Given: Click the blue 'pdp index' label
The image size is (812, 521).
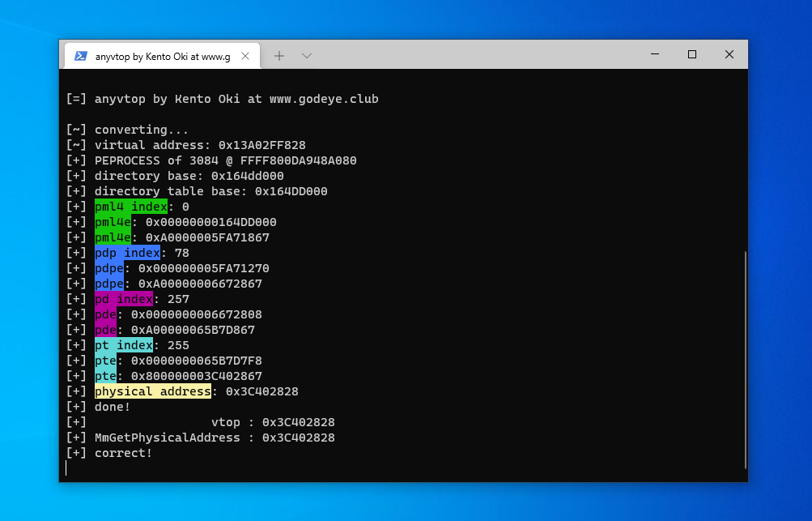Looking at the screenshot, I should (x=127, y=253).
